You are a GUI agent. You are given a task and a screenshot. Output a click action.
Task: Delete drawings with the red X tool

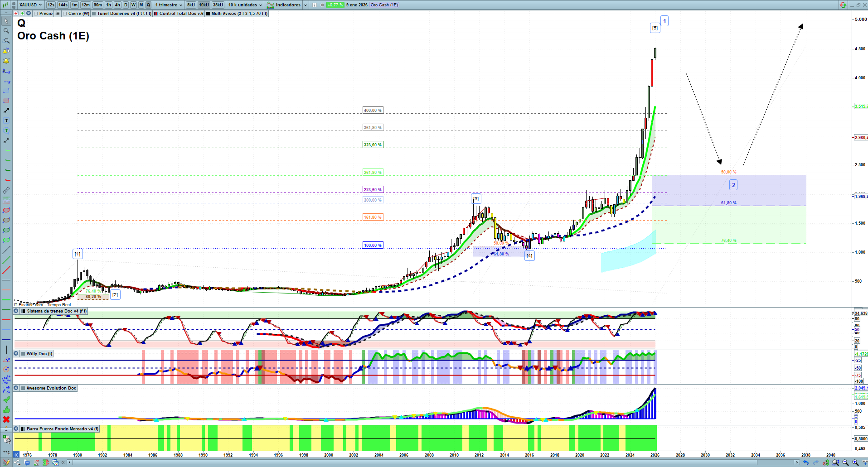tap(6, 419)
